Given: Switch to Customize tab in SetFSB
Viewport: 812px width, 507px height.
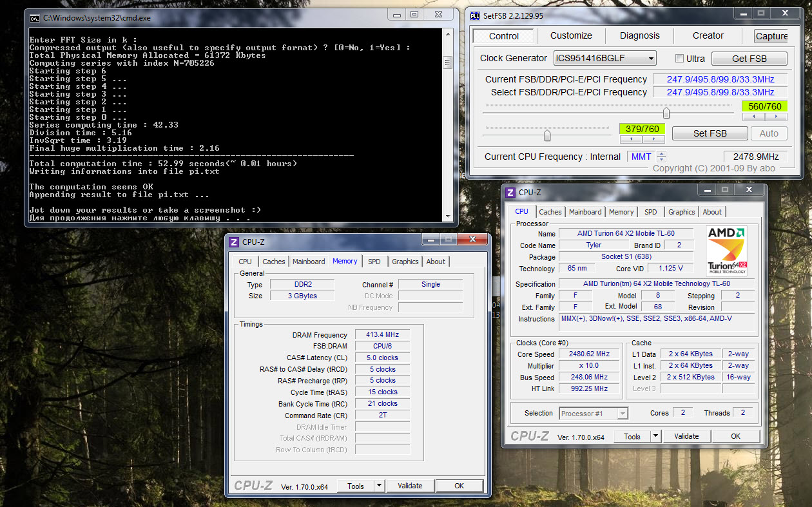Looking at the screenshot, I should point(571,35).
